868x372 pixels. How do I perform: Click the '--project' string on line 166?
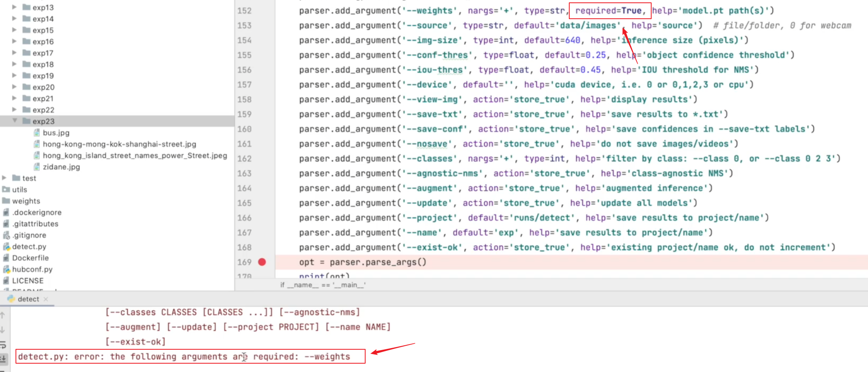click(x=430, y=218)
